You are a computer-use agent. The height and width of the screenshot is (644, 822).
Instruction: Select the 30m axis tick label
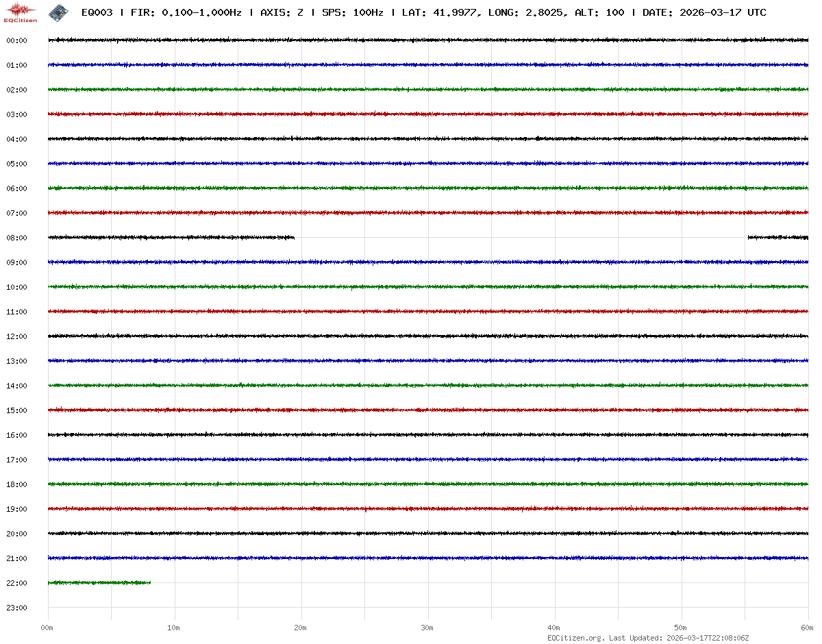tap(427, 628)
